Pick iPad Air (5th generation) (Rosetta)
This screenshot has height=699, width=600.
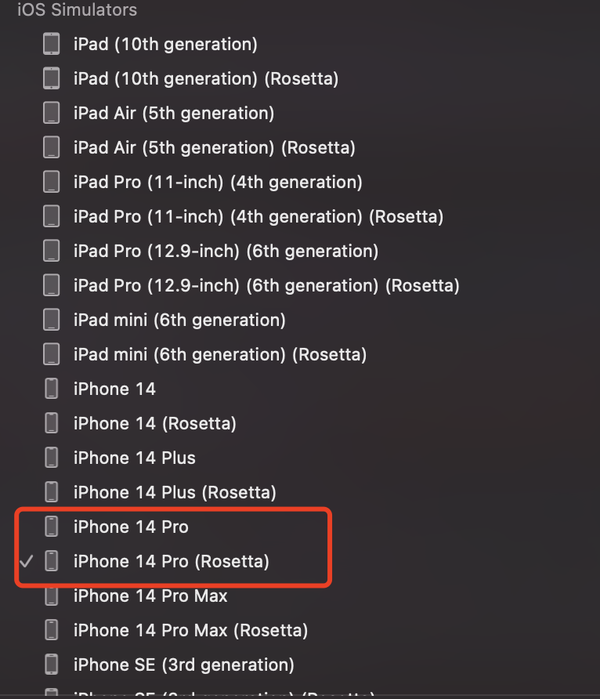click(x=214, y=148)
